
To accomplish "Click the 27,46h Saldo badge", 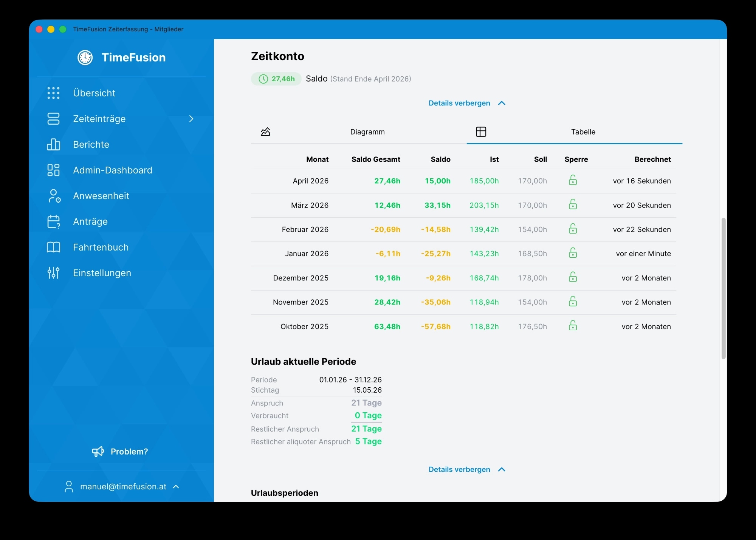I will (x=276, y=79).
